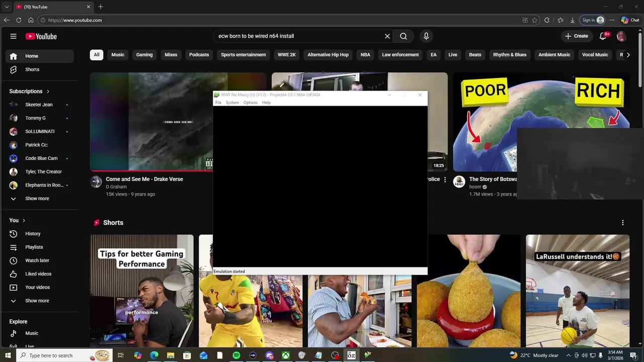
Task: Click the Create button
Action: coord(576,36)
